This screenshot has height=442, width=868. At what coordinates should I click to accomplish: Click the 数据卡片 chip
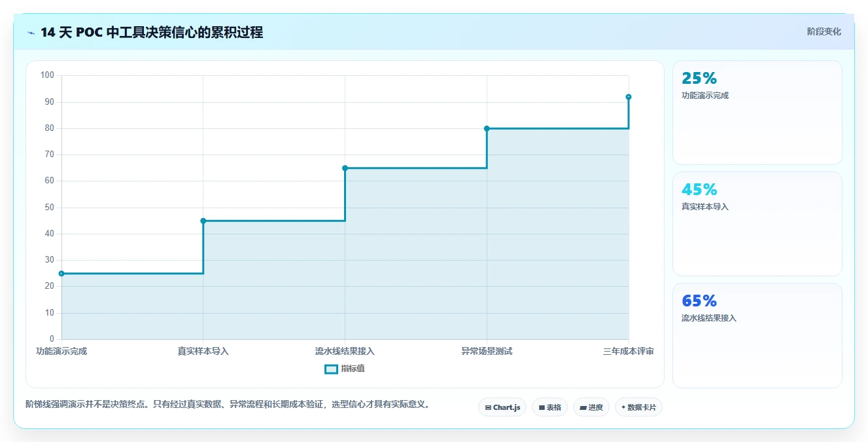pos(638,407)
